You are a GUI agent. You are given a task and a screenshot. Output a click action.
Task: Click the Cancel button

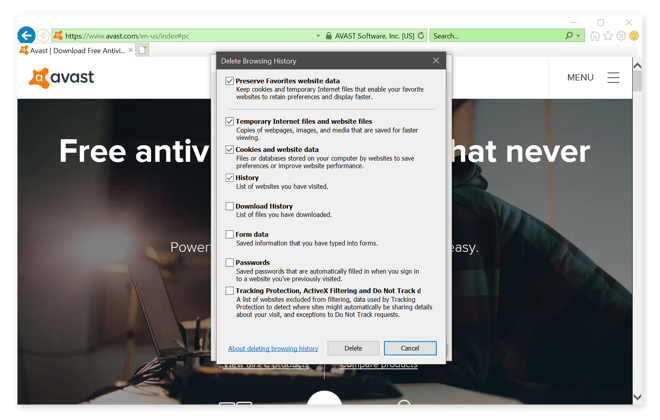tap(410, 348)
